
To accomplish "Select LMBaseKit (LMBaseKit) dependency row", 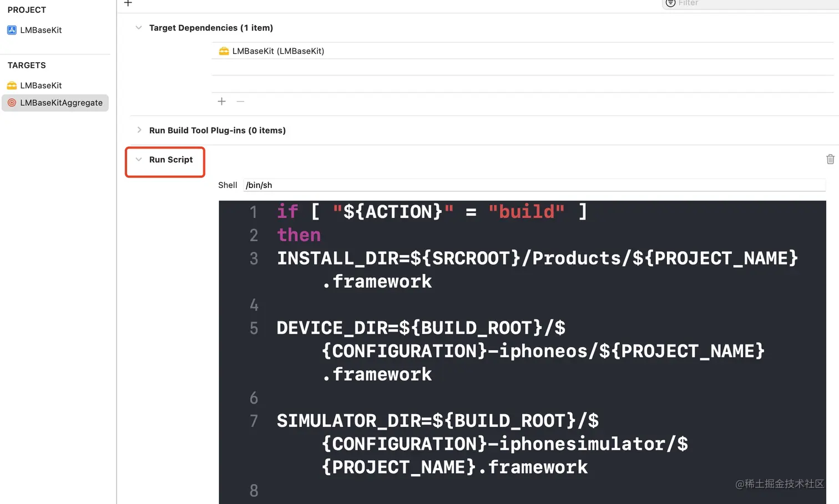I will click(x=522, y=51).
